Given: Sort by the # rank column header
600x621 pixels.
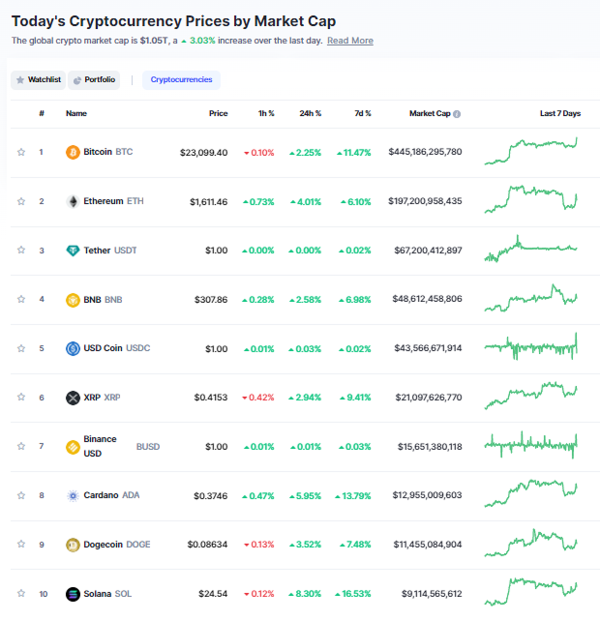Looking at the screenshot, I should point(42,114).
